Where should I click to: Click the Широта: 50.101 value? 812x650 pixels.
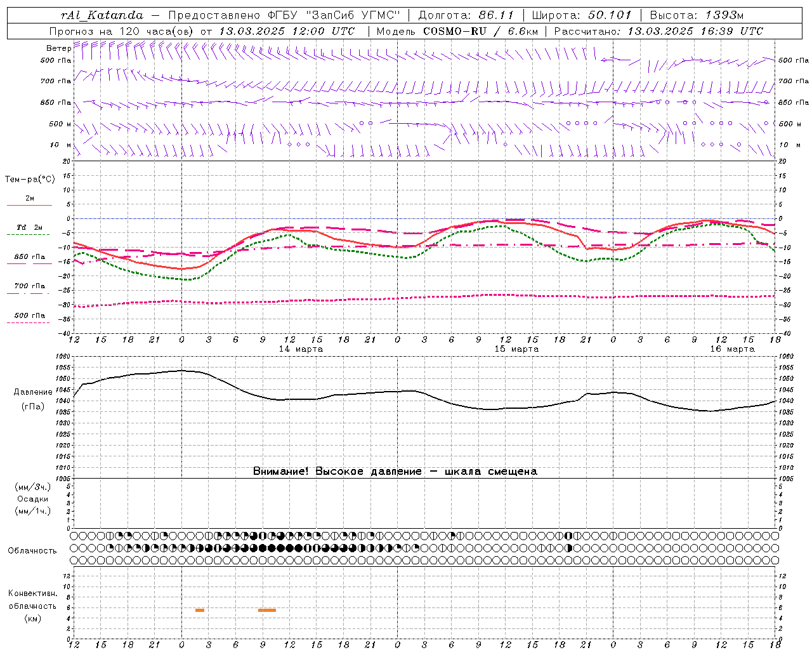pos(580,15)
